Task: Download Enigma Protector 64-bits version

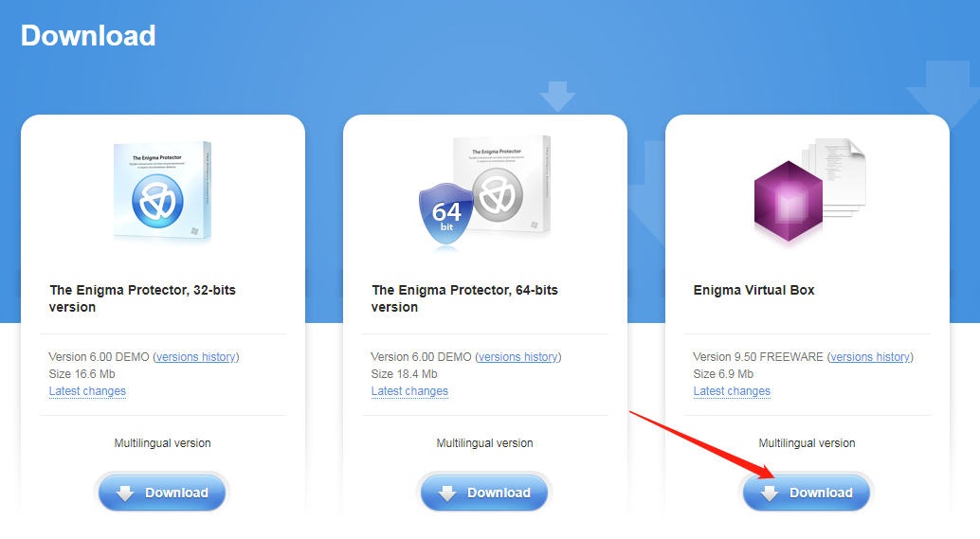Action: 484,493
